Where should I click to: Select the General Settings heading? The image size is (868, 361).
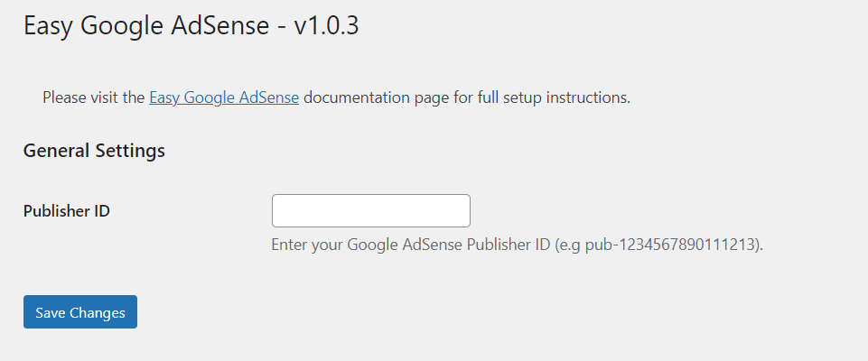coord(94,151)
